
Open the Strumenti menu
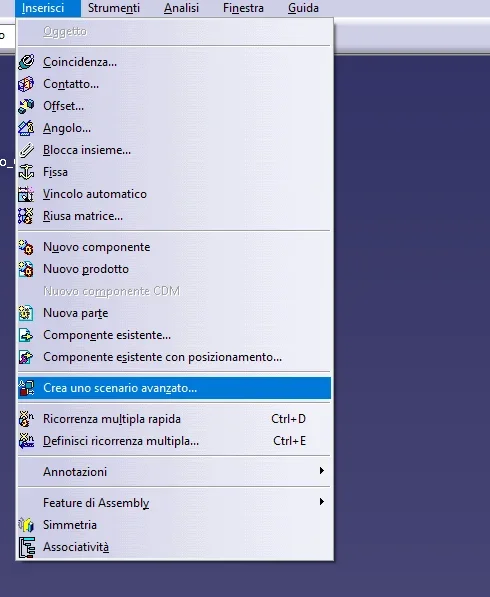pos(114,8)
